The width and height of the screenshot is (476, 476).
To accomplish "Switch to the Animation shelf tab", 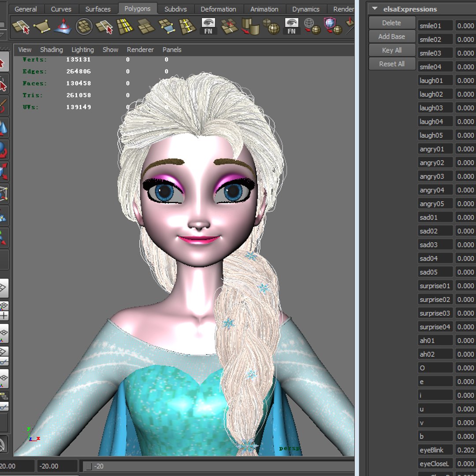I will click(264, 9).
